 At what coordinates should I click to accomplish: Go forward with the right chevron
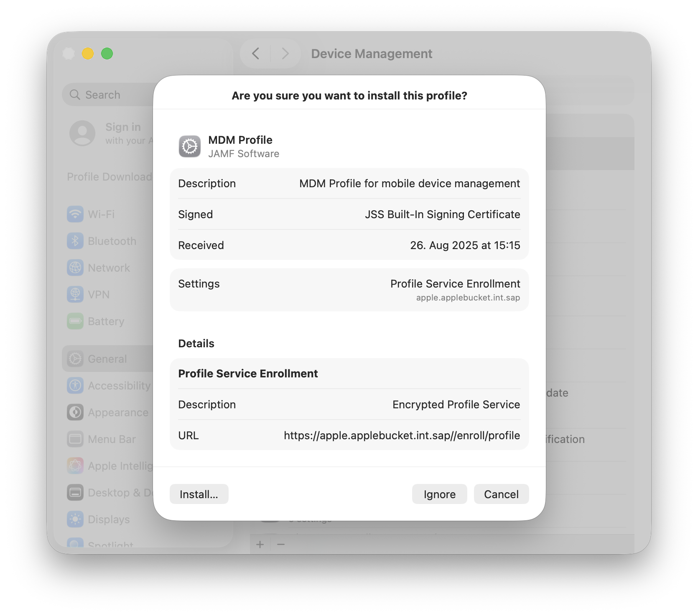[x=285, y=53]
